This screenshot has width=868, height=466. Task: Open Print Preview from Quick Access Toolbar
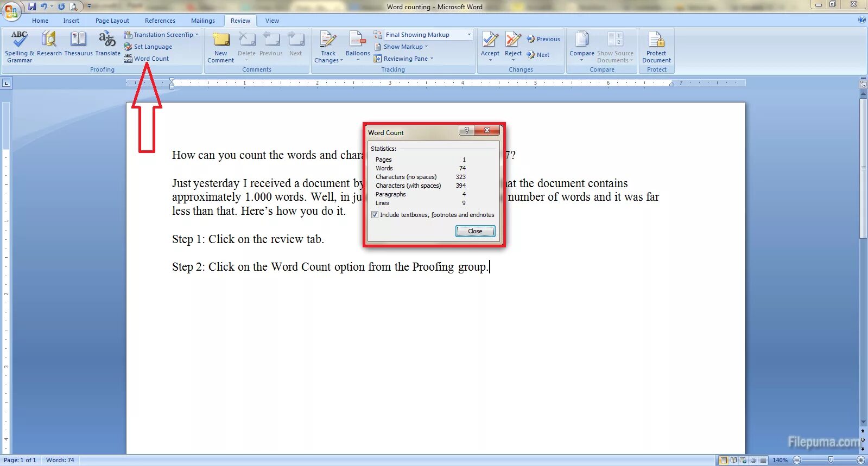73,7
